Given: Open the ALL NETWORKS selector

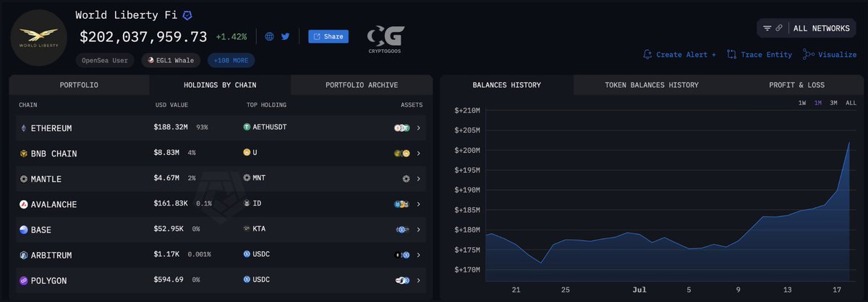Looking at the screenshot, I should coord(822,28).
